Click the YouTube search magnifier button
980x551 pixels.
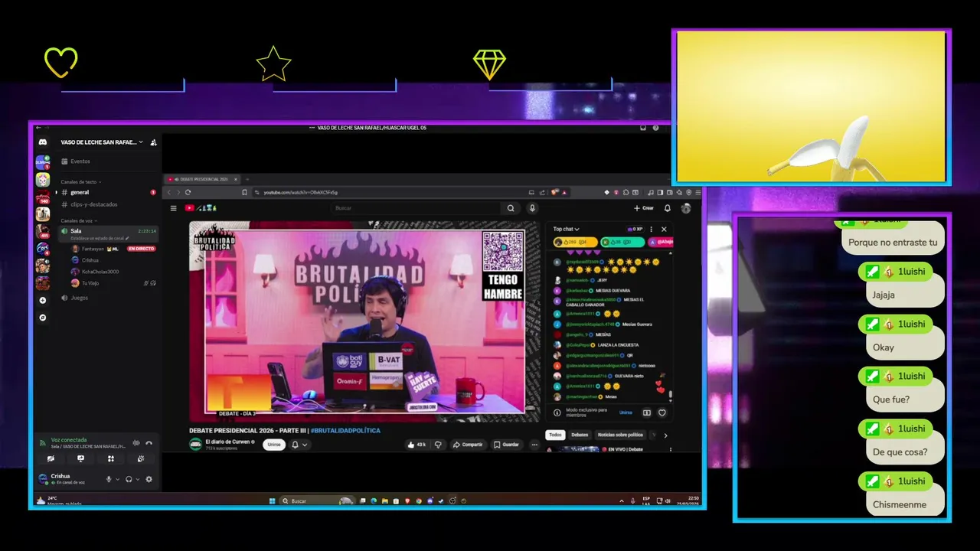coord(511,208)
